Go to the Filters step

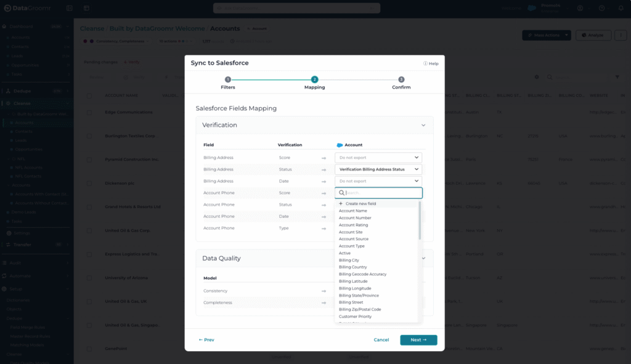tap(228, 83)
